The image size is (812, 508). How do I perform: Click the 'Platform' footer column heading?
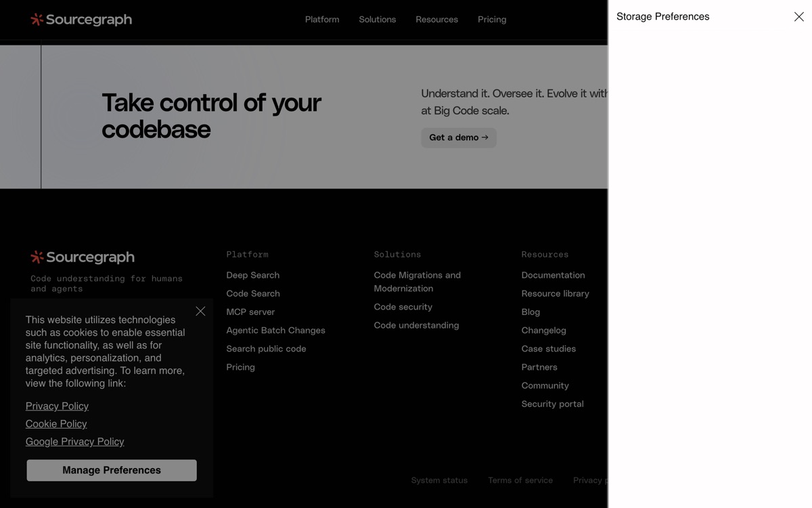pos(247,255)
